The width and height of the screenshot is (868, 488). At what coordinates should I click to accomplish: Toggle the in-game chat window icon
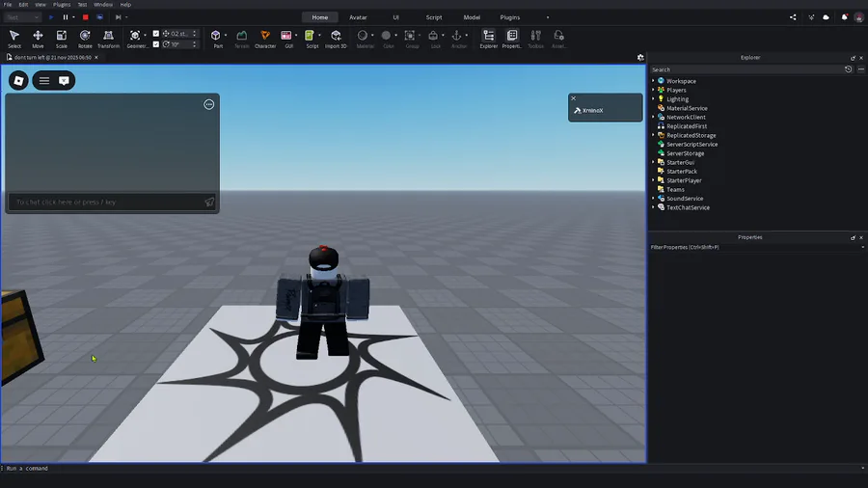point(65,81)
